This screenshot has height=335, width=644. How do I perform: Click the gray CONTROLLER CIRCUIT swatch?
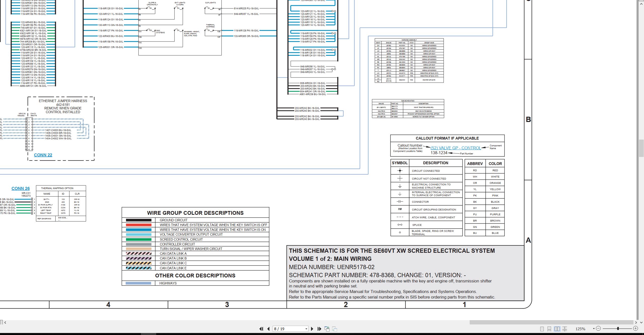(139, 244)
